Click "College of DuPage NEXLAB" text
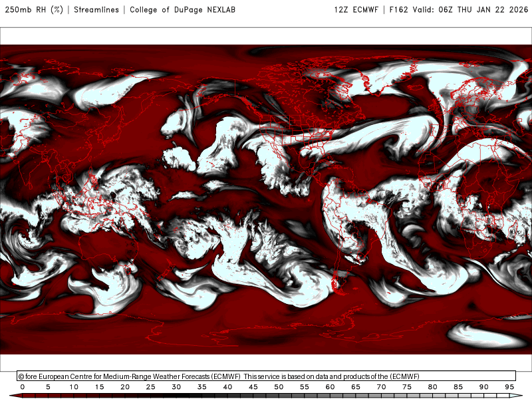The image size is (532, 399). (x=182, y=9)
